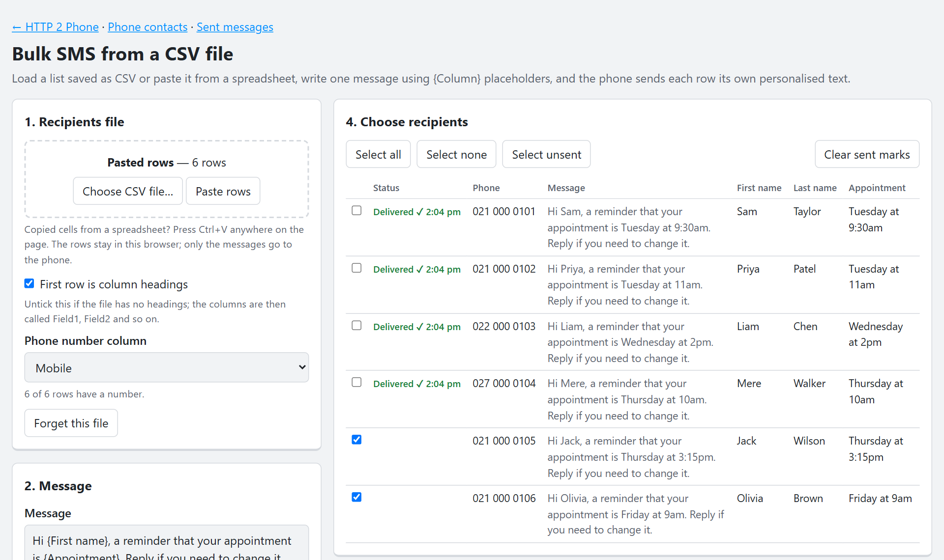Click Clear sent marks button

click(x=867, y=154)
